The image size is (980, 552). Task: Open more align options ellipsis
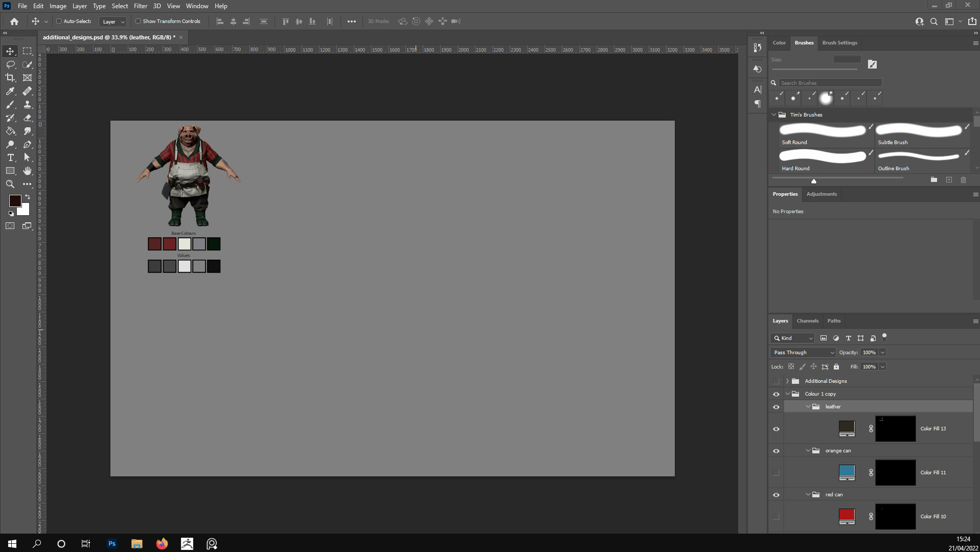pyautogui.click(x=352, y=21)
